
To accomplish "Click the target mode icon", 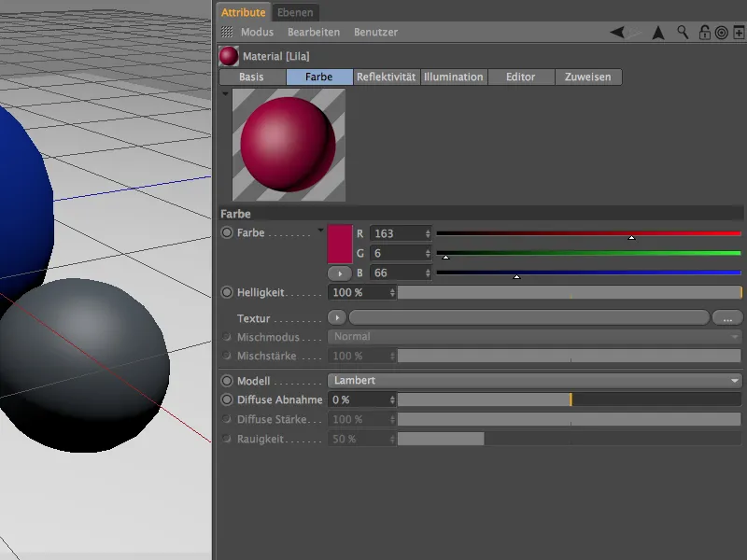I will [721, 33].
